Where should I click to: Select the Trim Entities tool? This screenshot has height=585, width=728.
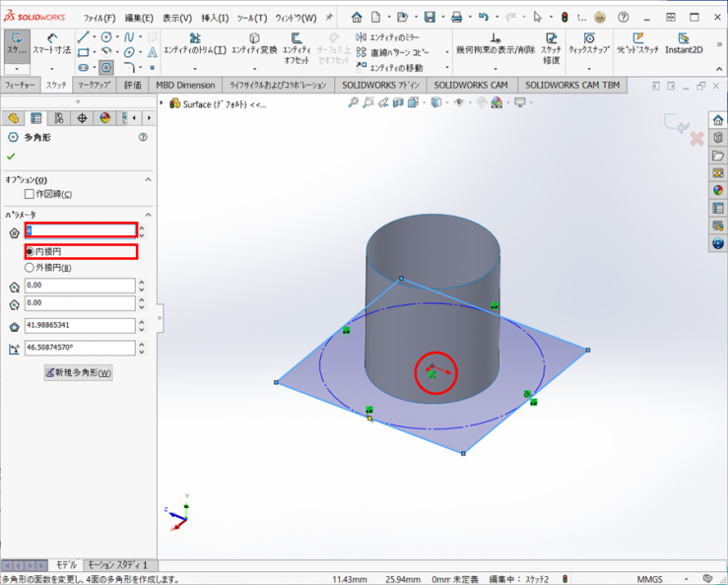point(194,42)
